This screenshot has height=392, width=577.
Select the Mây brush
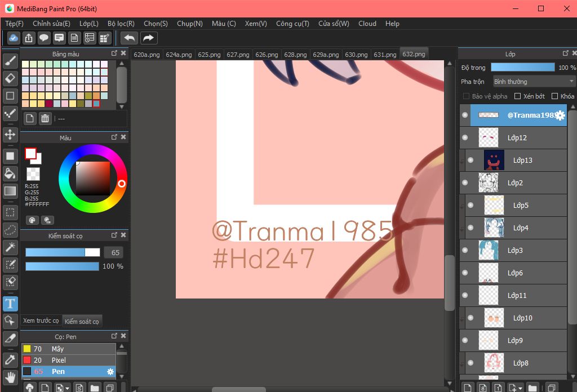(x=69, y=349)
